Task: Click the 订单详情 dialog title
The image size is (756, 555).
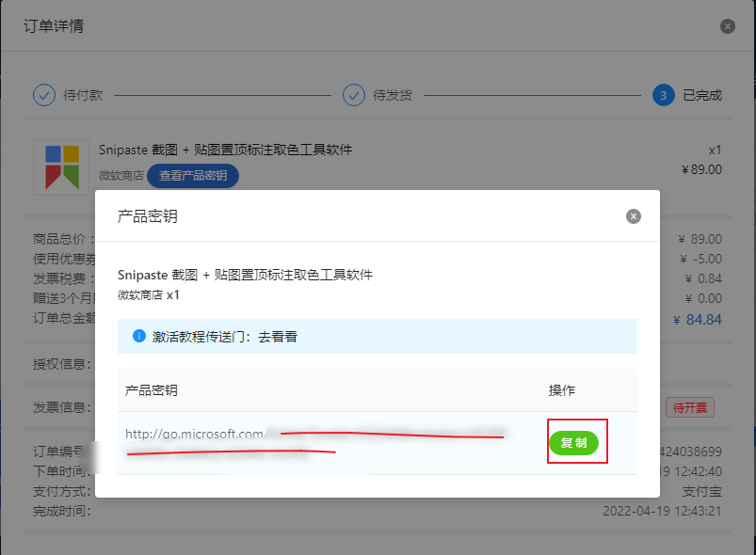Action: point(52,25)
